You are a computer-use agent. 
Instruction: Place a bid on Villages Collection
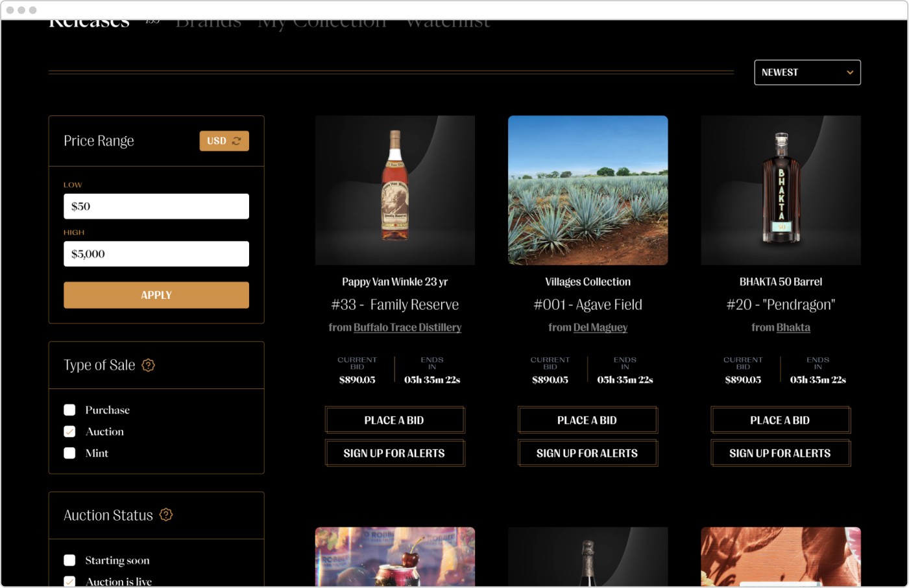coord(587,420)
